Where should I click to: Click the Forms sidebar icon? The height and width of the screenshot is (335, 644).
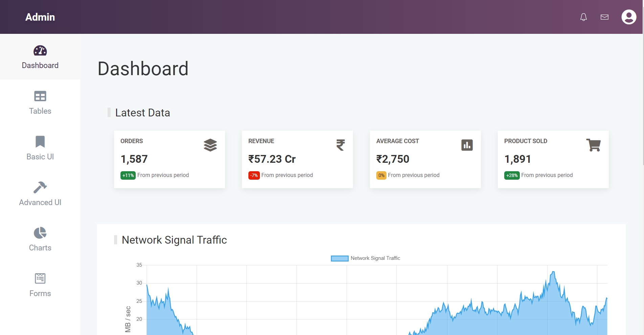(40, 278)
